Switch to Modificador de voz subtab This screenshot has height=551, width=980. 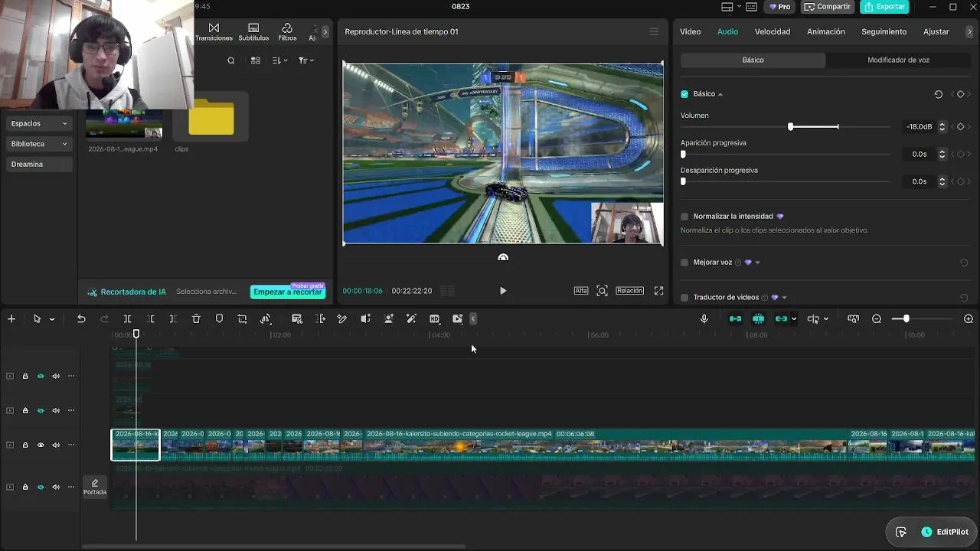coord(899,60)
